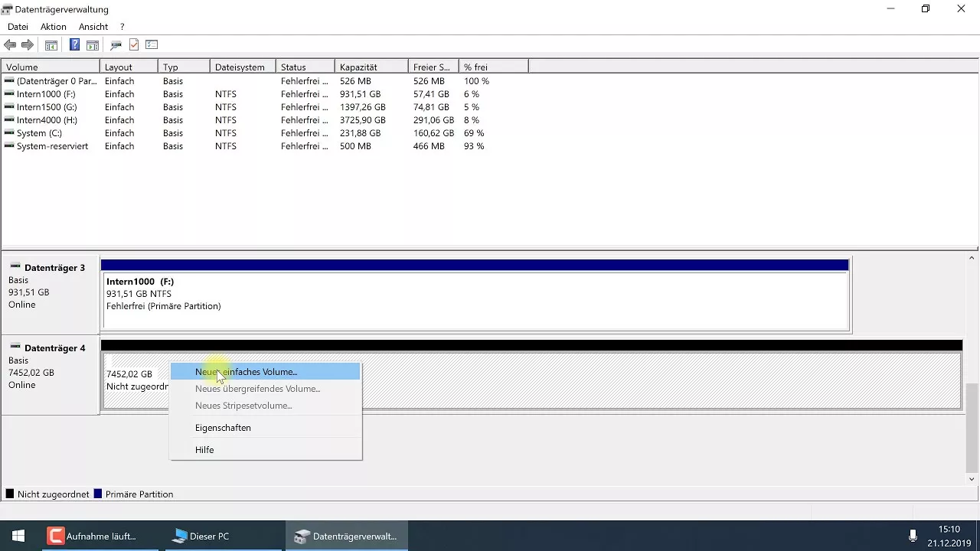The image size is (980, 551).
Task: Select Eigenschaften in the context menu
Action: coord(223,427)
